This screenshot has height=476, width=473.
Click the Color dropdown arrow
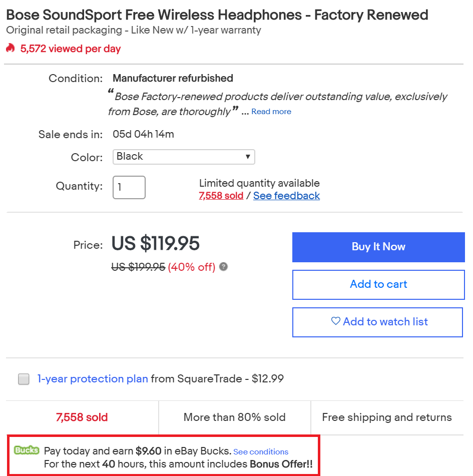click(248, 157)
